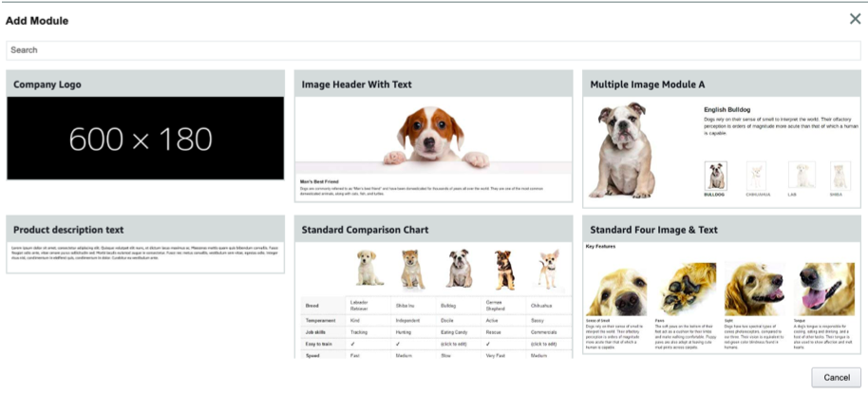868x395 pixels.
Task: Click the Tracking table cell
Action: point(359,332)
